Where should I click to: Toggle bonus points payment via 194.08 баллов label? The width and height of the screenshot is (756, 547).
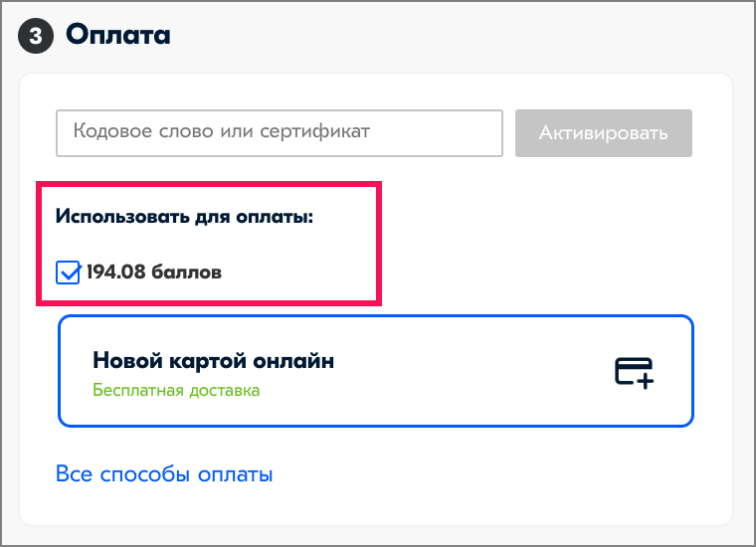(154, 273)
